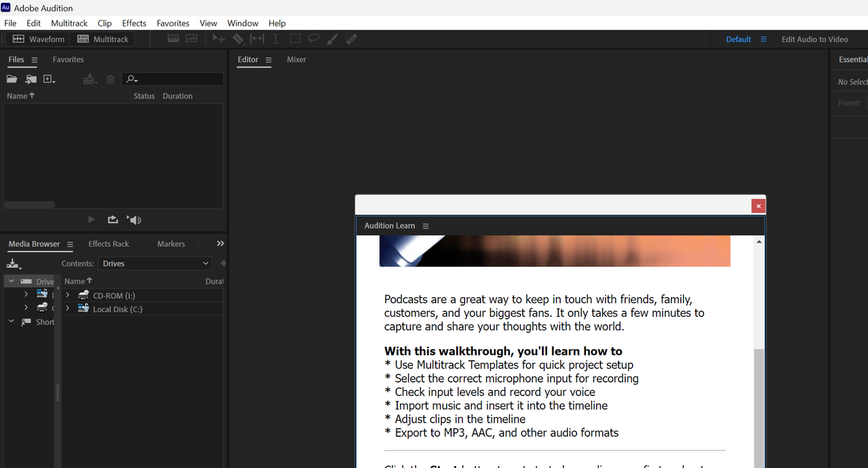Image resolution: width=868 pixels, height=468 pixels.
Task: Click the Duration column header in Files
Action: 178,96
